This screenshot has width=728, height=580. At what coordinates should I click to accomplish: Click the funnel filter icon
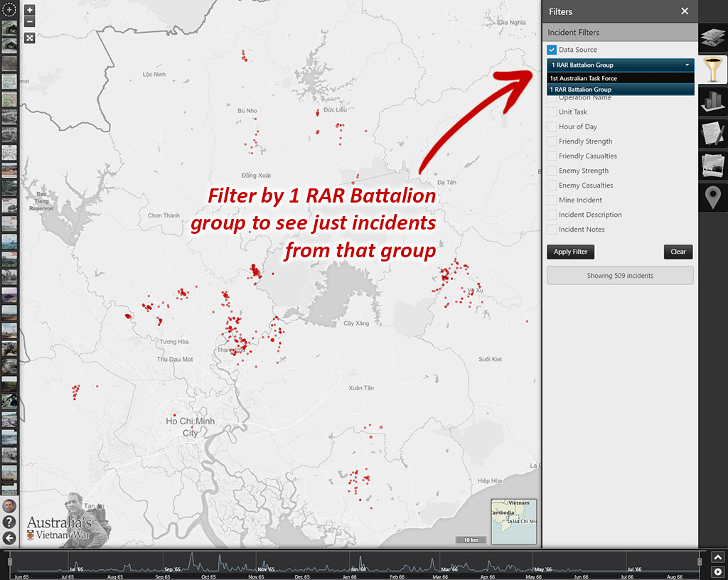[713, 70]
